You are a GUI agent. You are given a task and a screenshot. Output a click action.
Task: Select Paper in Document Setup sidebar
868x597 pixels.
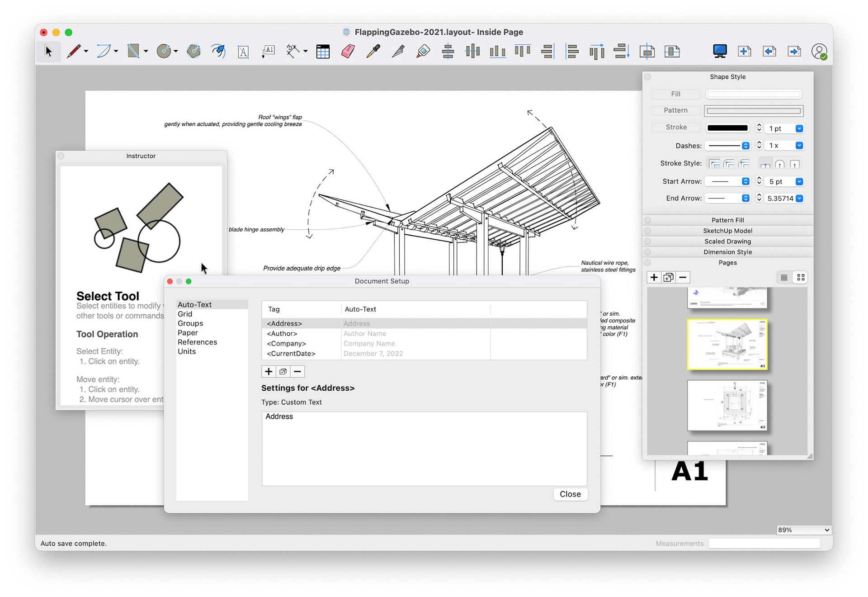[188, 332]
